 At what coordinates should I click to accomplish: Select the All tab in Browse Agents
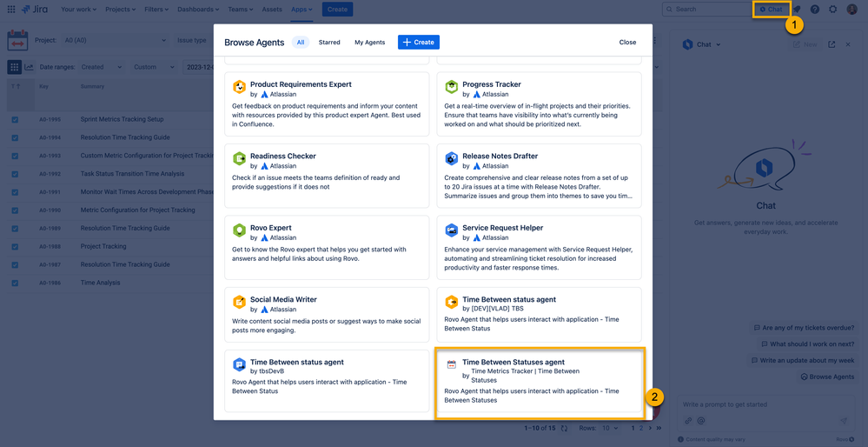click(301, 42)
